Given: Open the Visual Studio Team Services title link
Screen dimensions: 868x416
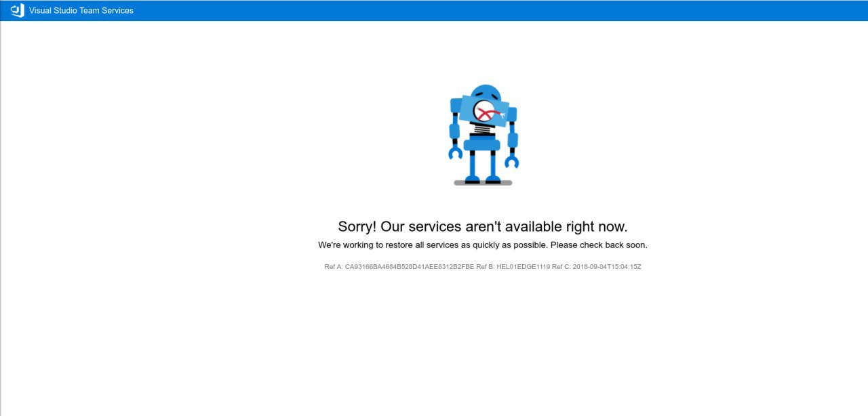Looking at the screenshot, I should coord(81,10).
